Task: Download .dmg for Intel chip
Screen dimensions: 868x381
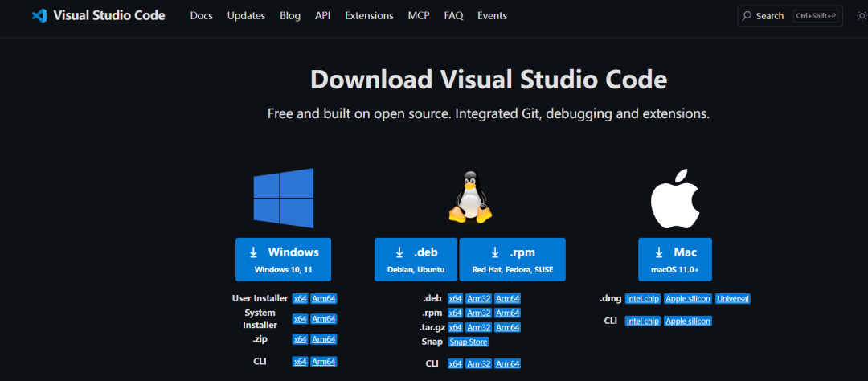Action: 643,298
